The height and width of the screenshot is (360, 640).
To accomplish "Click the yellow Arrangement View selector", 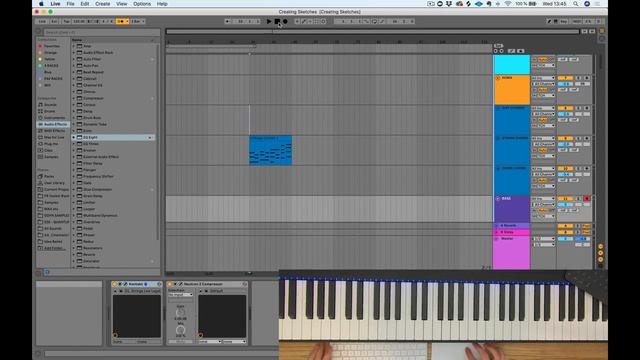I will point(602,31).
